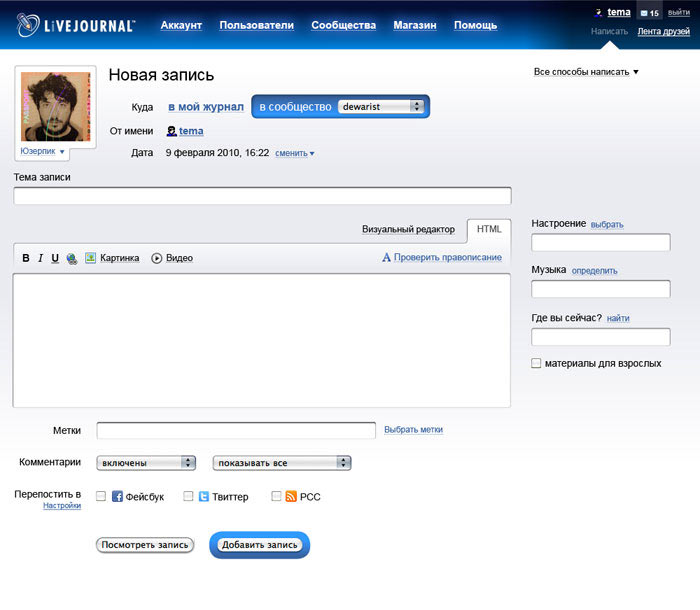Switch to the Визуальный редактор tab

coord(408,230)
